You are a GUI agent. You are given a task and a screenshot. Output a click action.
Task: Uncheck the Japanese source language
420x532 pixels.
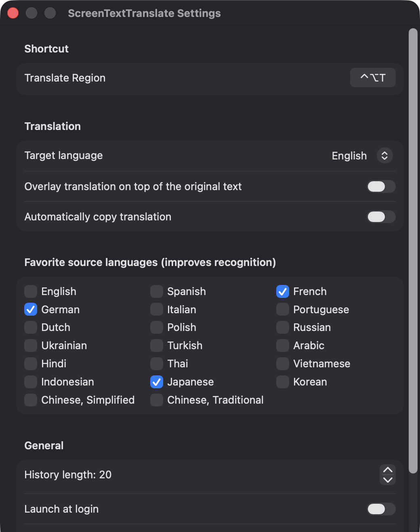click(157, 382)
